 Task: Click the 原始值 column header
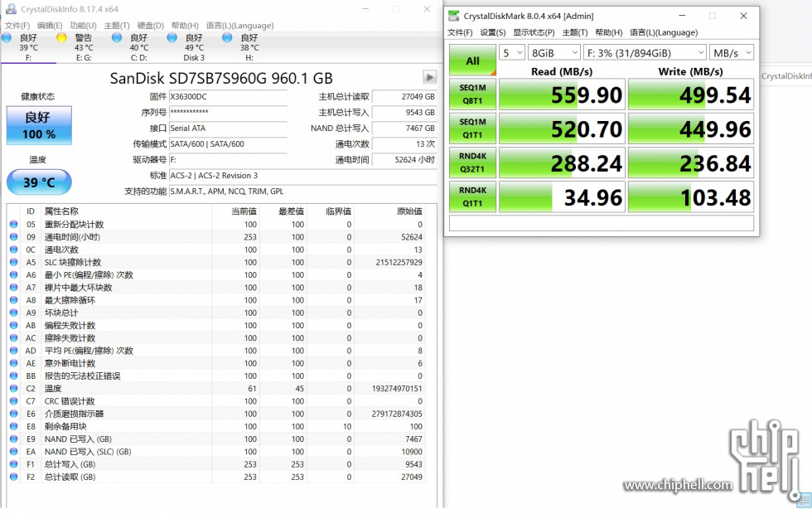[x=409, y=211]
